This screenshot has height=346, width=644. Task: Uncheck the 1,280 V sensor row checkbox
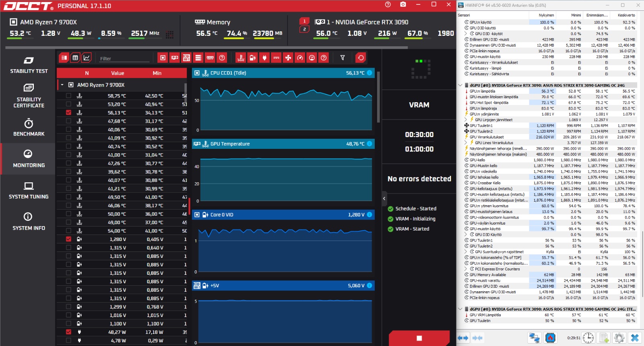[68, 239]
